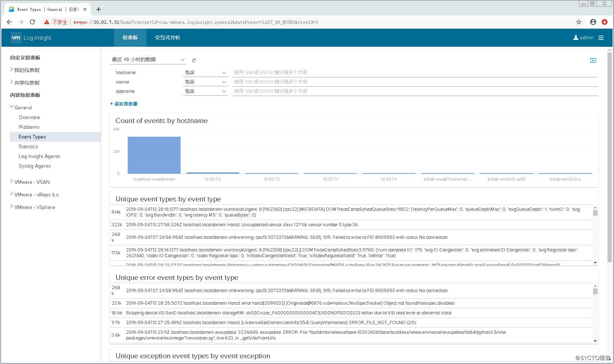614x364 pixels.
Task: Open appname filter operator dropdown
Action: [x=205, y=91]
